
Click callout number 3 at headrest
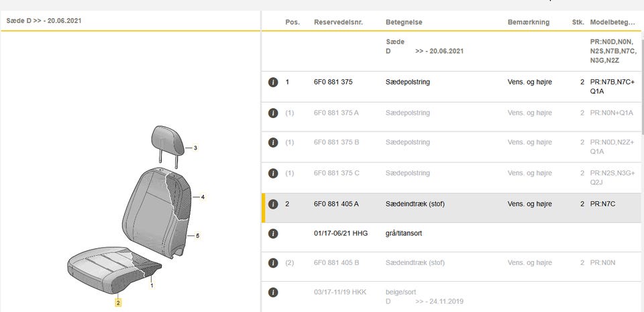click(x=195, y=148)
